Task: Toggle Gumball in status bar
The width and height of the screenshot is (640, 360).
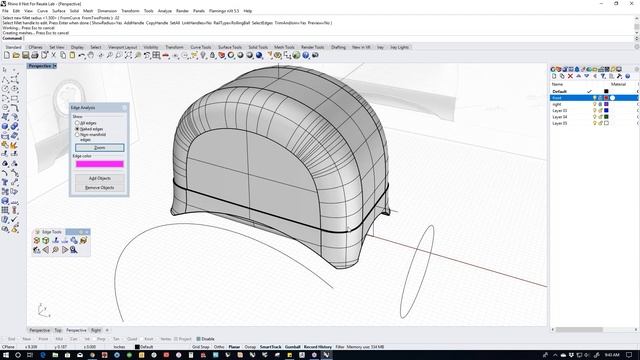Action: pyautogui.click(x=292, y=347)
